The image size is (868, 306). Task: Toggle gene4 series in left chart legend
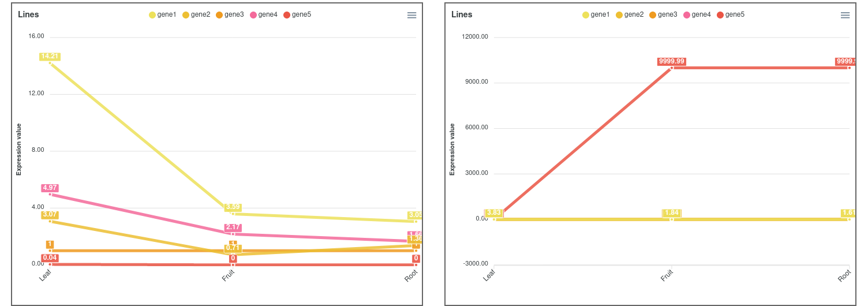point(264,14)
